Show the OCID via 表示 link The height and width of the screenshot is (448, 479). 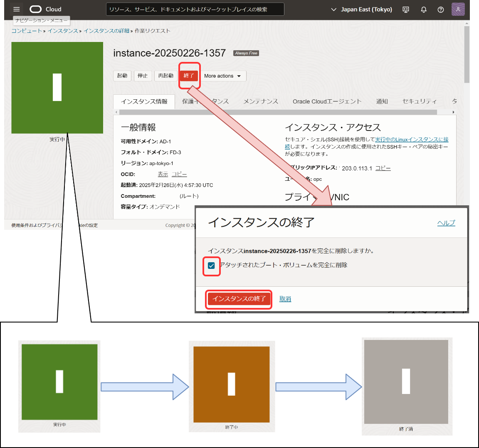[163, 174]
